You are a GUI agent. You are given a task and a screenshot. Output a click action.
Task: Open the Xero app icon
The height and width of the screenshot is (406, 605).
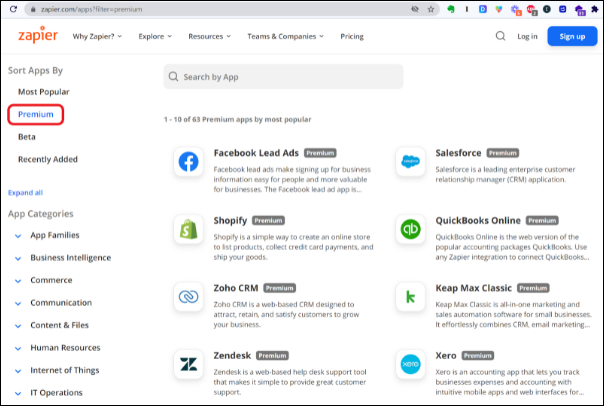click(410, 364)
